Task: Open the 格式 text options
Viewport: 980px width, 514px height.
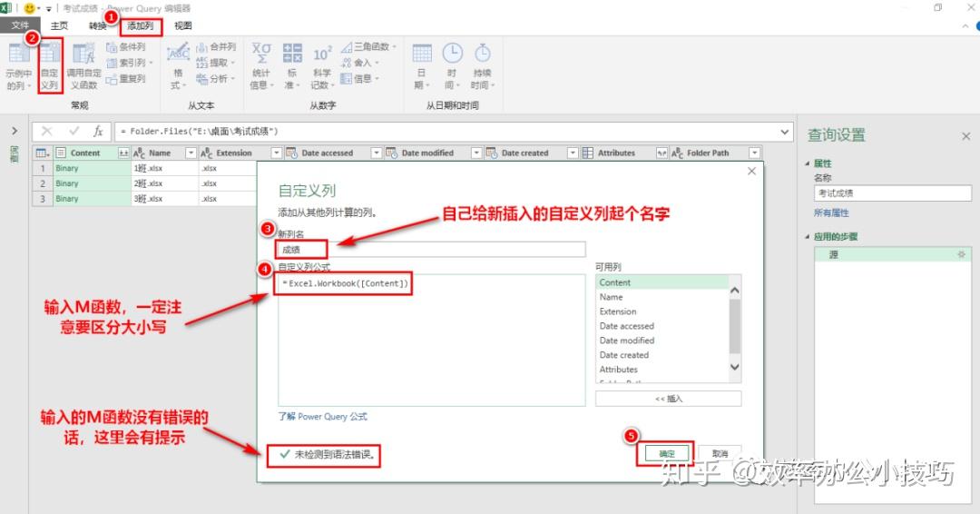Action: point(178,65)
